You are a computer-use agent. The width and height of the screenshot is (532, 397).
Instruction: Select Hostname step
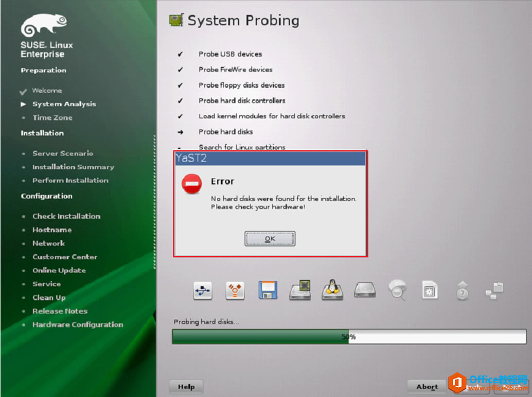52,230
